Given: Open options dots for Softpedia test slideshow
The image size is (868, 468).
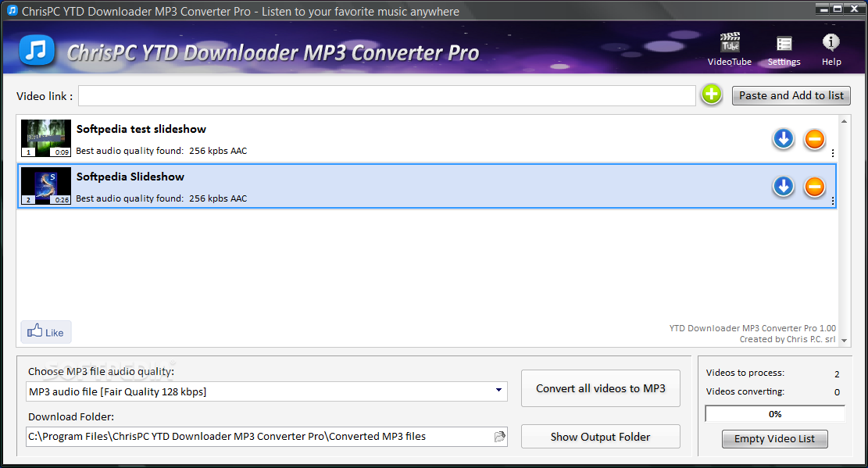Looking at the screenshot, I should pyautogui.click(x=833, y=153).
